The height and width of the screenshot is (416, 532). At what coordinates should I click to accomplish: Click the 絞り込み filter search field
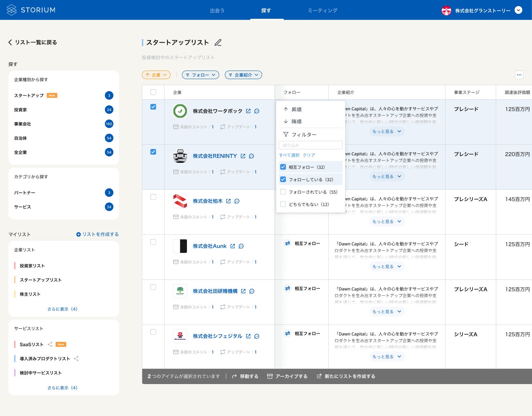tap(311, 145)
